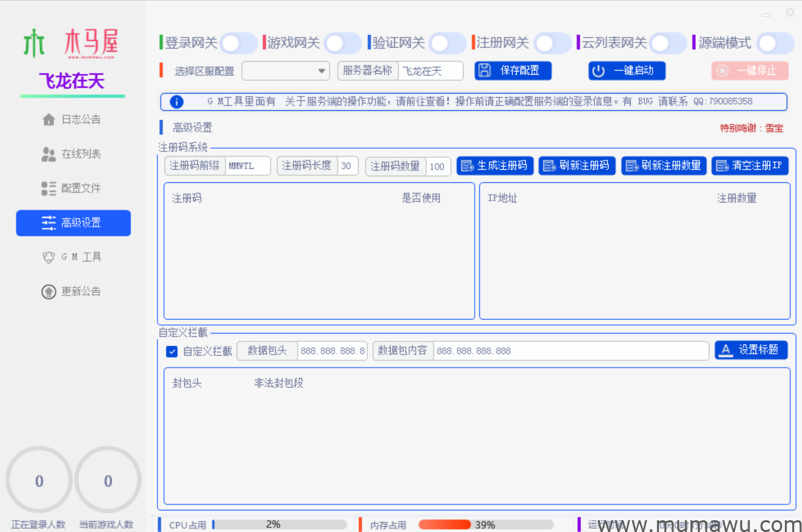
Task: Uncheck the 自定义拦截 checkbox
Action: 171,351
